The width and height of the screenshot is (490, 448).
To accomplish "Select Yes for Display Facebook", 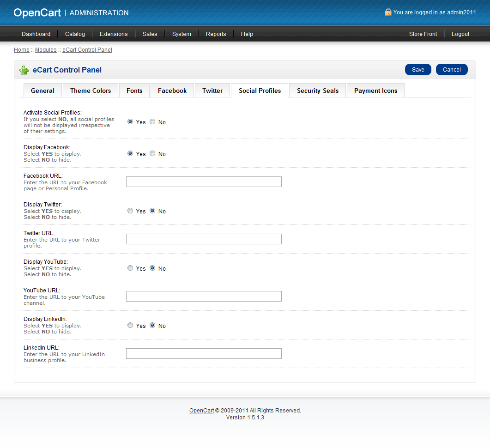I will click(130, 153).
